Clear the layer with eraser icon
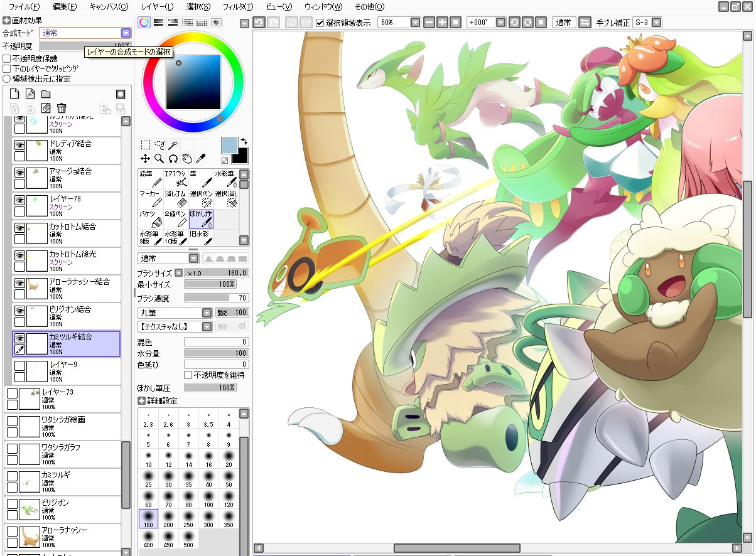The width and height of the screenshot is (756, 556). click(46, 108)
